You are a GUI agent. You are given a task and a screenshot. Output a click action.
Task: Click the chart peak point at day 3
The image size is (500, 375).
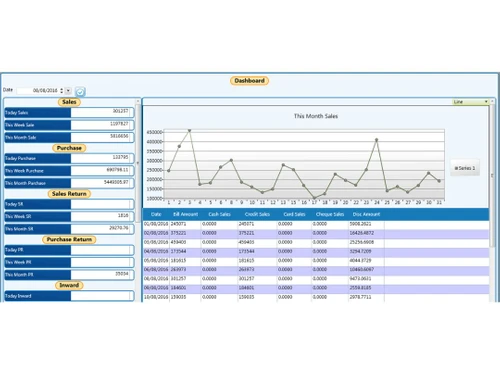point(189,130)
